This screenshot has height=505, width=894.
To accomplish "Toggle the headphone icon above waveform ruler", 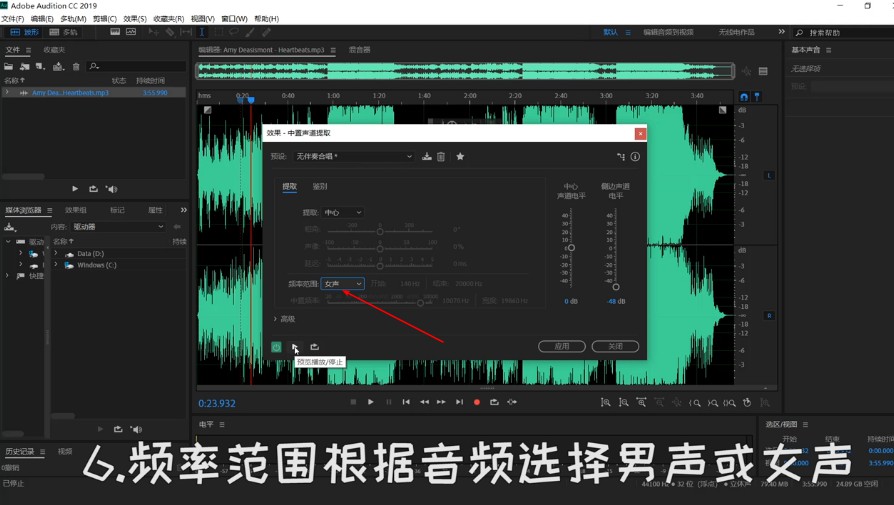I will click(x=744, y=97).
